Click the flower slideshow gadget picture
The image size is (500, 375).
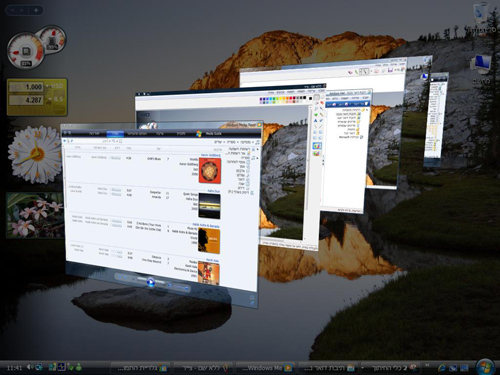tap(35, 215)
